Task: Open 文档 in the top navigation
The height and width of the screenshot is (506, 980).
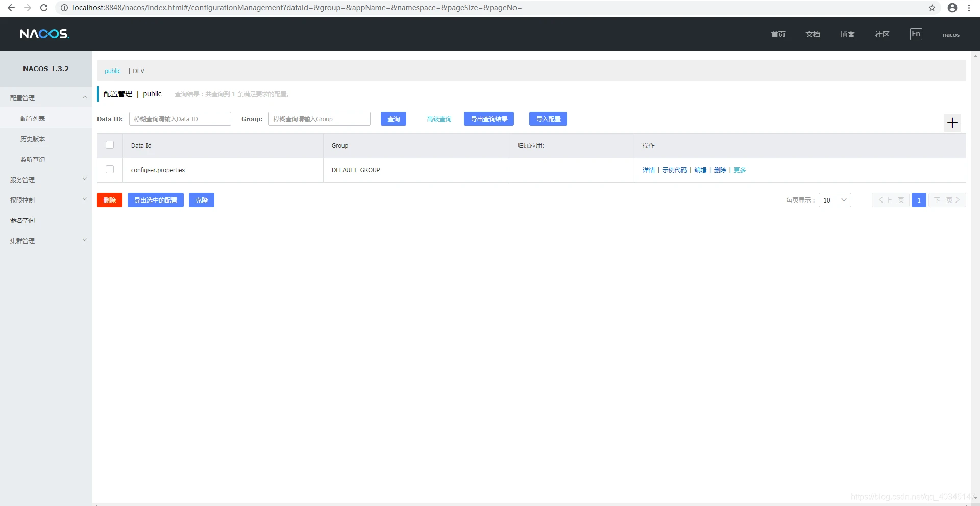Action: (813, 34)
